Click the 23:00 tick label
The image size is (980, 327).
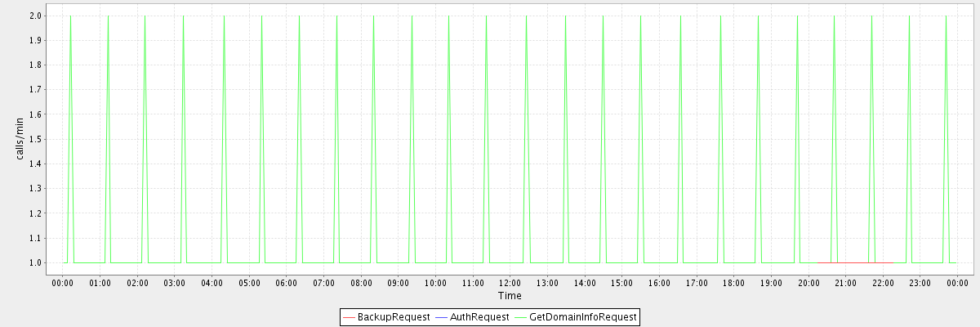coord(920,283)
